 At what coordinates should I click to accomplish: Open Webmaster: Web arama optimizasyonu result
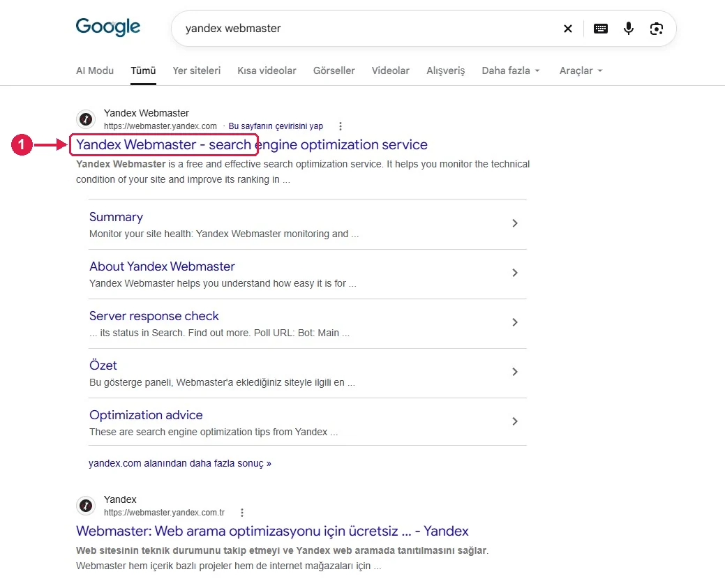point(272,531)
